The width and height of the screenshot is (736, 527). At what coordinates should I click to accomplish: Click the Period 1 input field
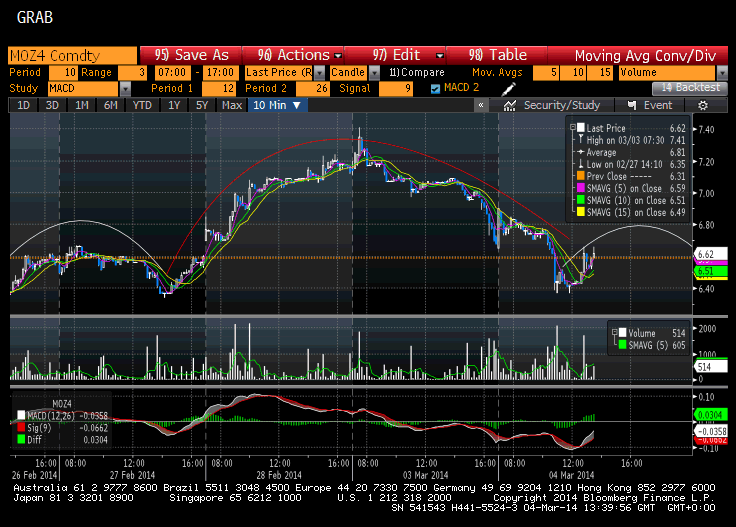point(219,89)
